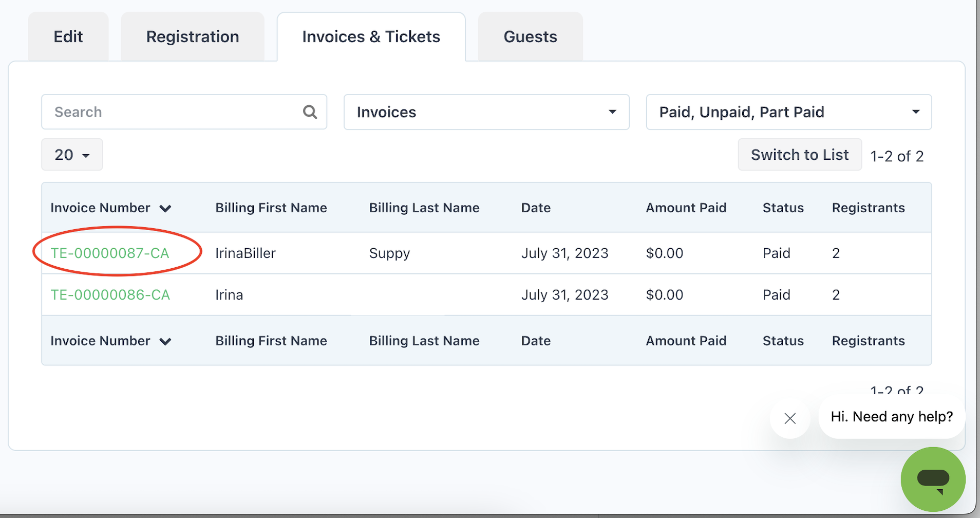Select the IrinaBiller name cell
Image resolution: width=980 pixels, height=518 pixels.
tap(246, 253)
